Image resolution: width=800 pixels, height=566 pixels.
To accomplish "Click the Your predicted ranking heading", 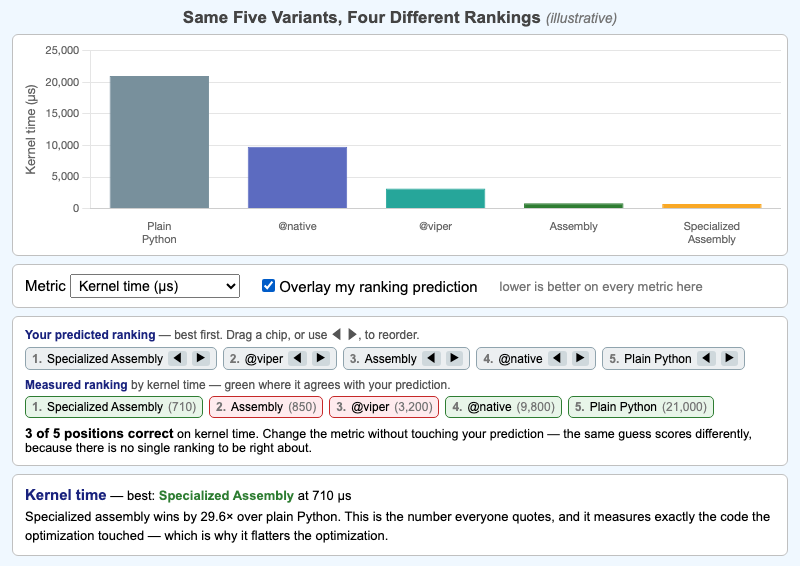I will (x=90, y=335).
